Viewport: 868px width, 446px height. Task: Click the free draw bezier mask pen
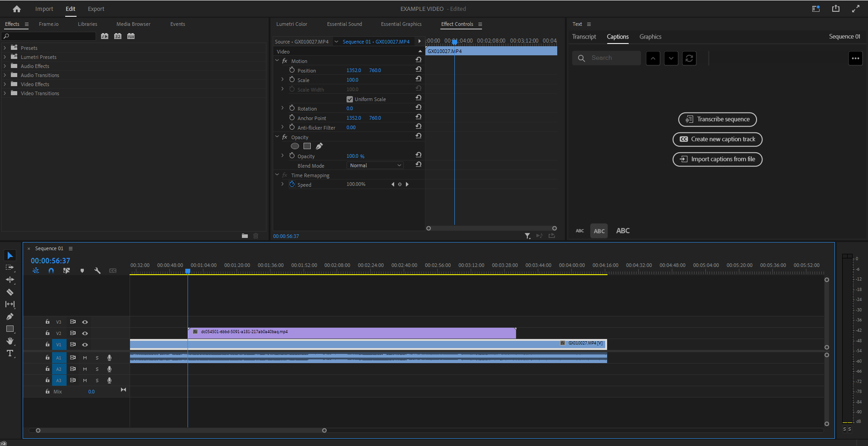coord(319,146)
